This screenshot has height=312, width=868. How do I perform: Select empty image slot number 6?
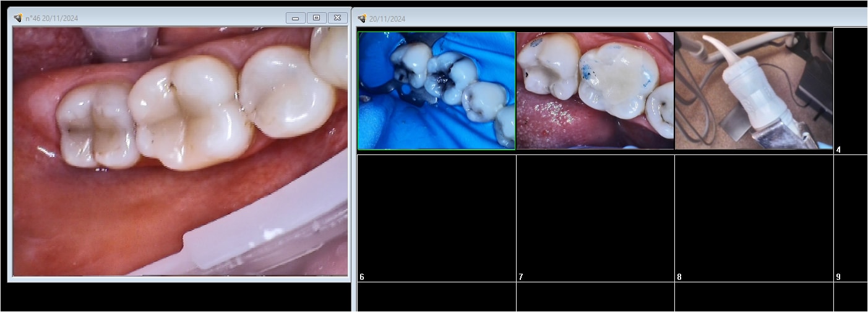click(436, 218)
